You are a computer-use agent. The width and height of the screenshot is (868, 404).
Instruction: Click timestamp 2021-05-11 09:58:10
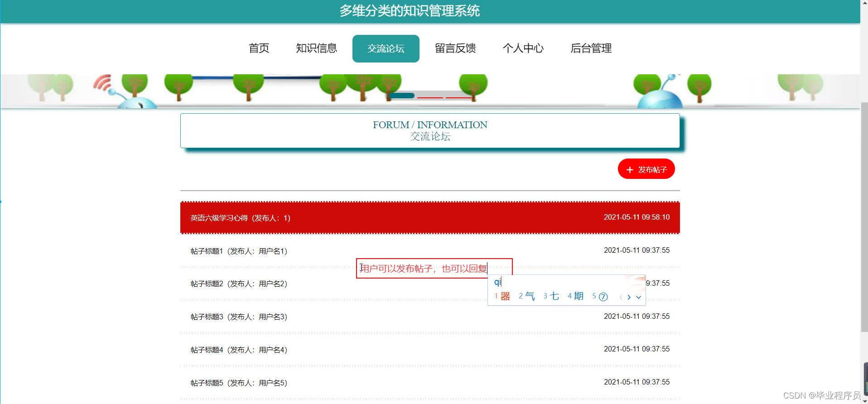coord(637,217)
